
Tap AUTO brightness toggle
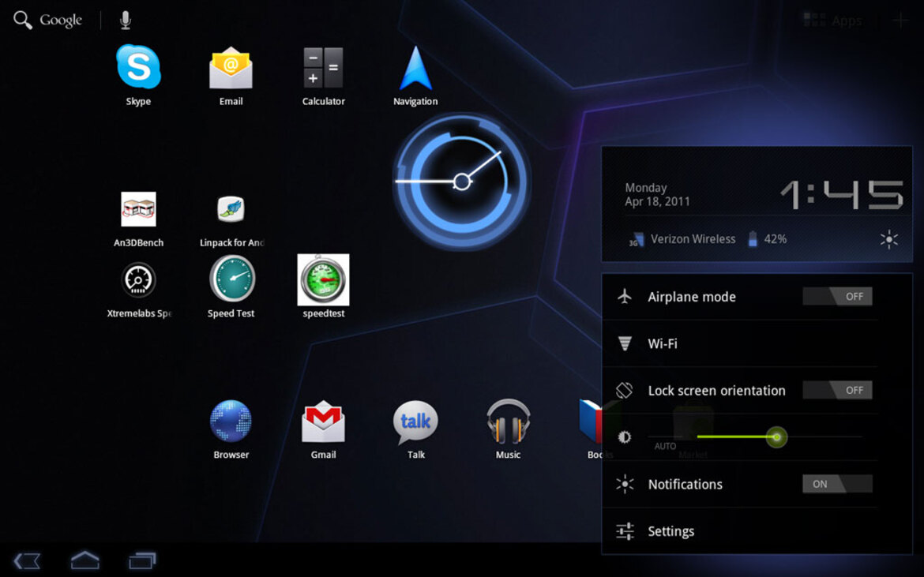[x=665, y=446]
